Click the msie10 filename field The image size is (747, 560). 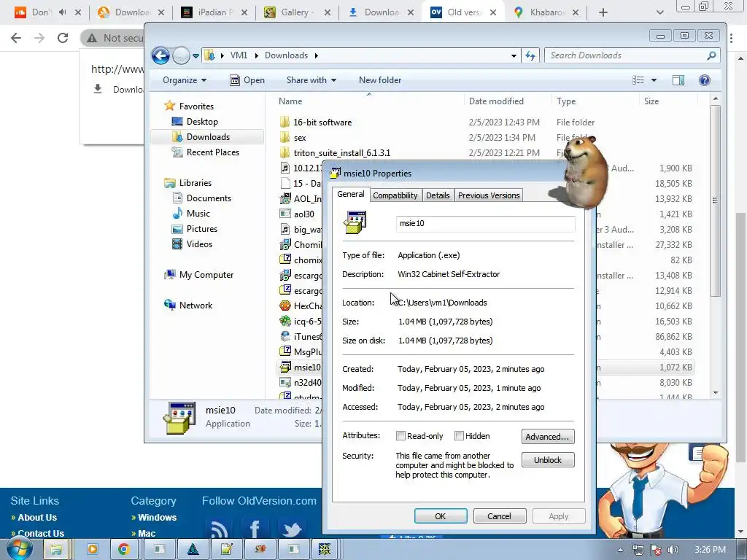tap(485, 223)
